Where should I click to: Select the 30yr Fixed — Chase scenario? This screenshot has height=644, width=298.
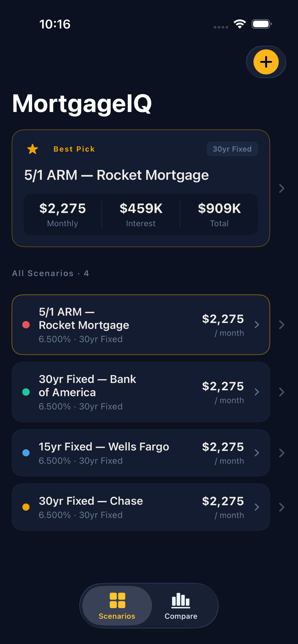91,501
